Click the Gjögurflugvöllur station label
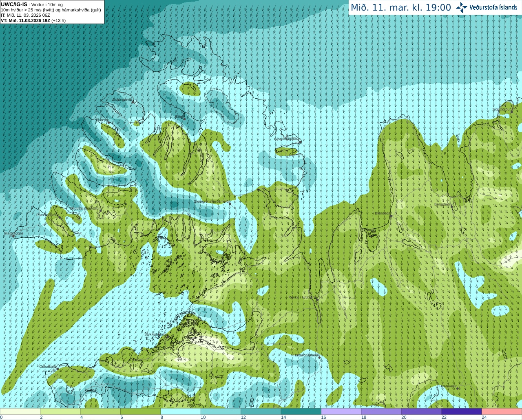Image resolution: width=522 pixels, height=420 pixels. [287, 139]
